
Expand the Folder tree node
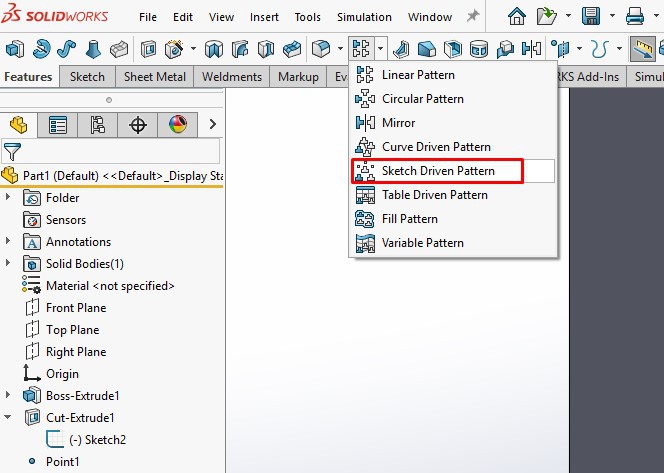8,197
